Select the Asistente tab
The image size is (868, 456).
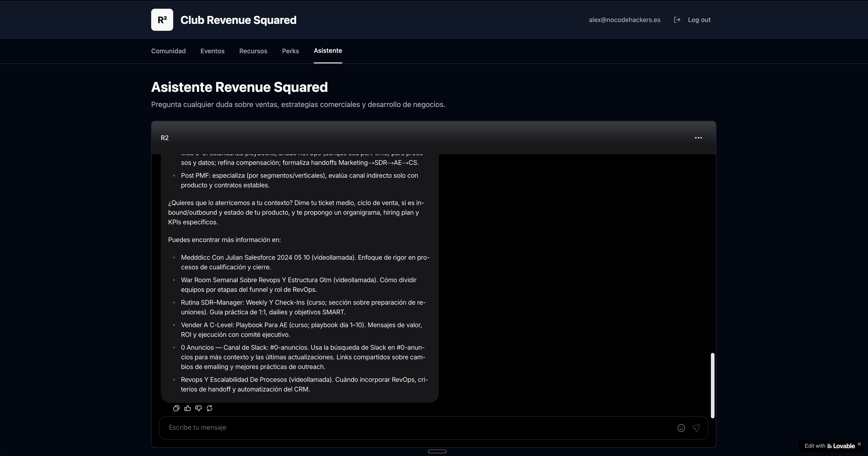tap(328, 51)
